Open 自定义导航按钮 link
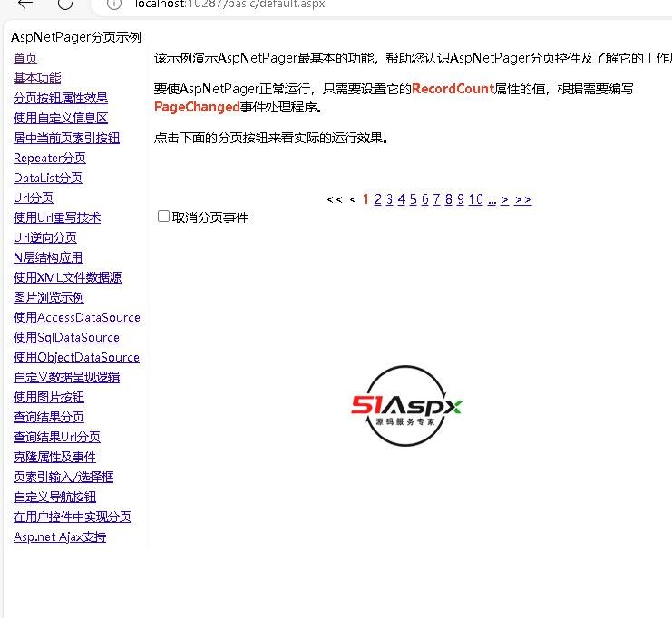 [54, 497]
